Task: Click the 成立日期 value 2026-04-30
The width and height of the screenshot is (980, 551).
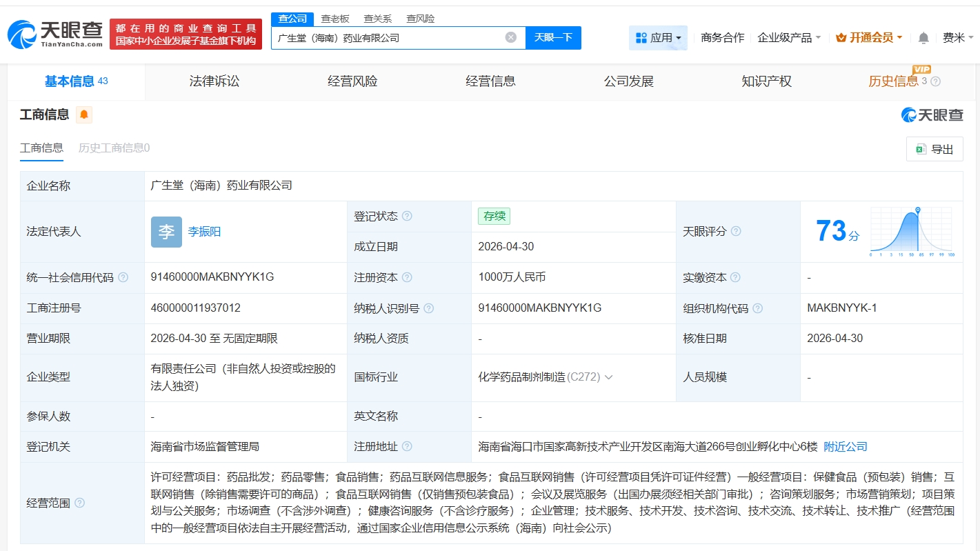Action: coord(506,247)
